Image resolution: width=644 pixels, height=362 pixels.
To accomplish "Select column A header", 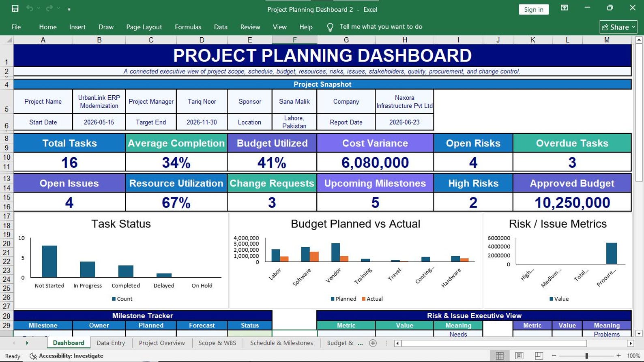I will click(43, 40).
